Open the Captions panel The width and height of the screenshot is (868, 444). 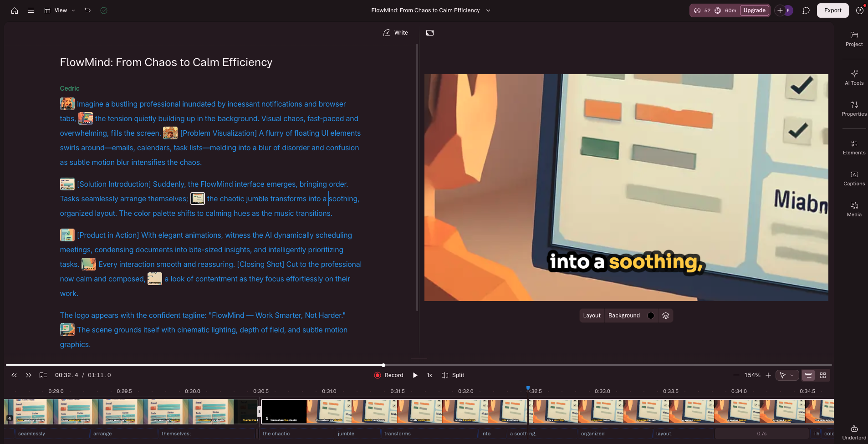coord(853,179)
